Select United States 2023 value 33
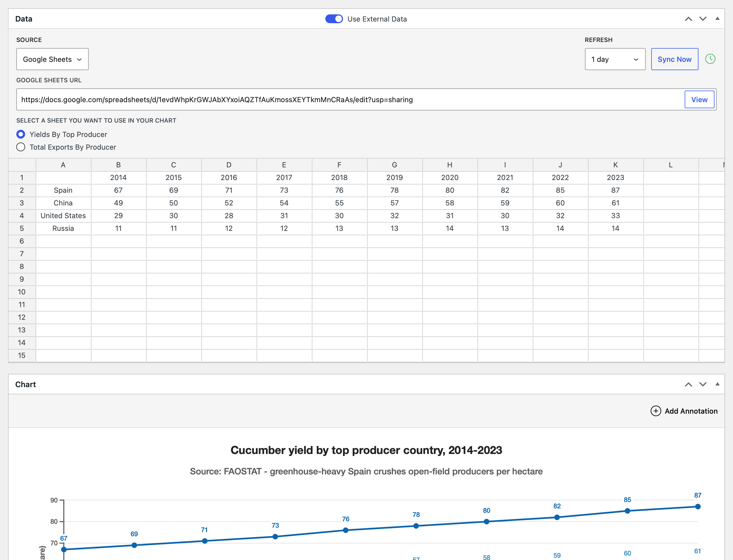The width and height of the screenshot is (733, 560). (616, 216)
